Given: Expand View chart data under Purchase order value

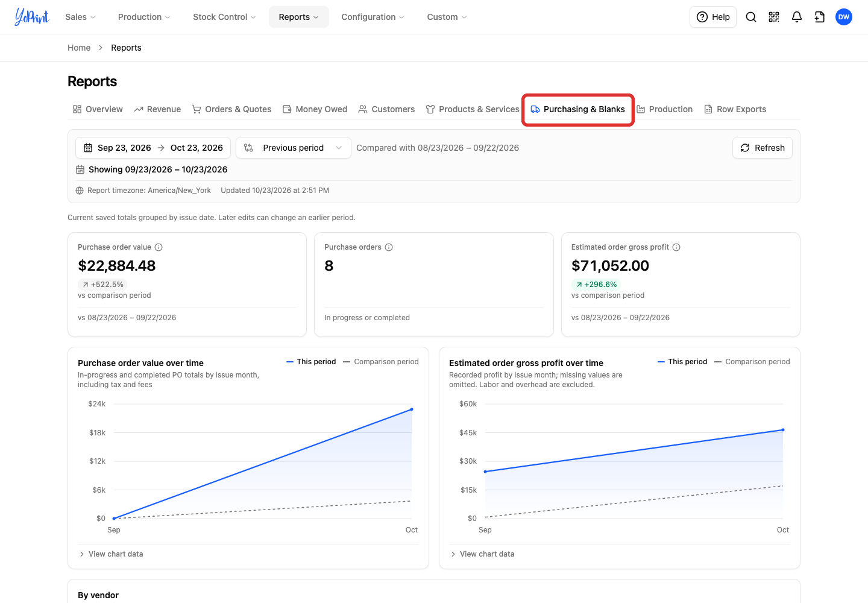Looking at the screenshot, I should pyautogui.click(x=111, y=554).
